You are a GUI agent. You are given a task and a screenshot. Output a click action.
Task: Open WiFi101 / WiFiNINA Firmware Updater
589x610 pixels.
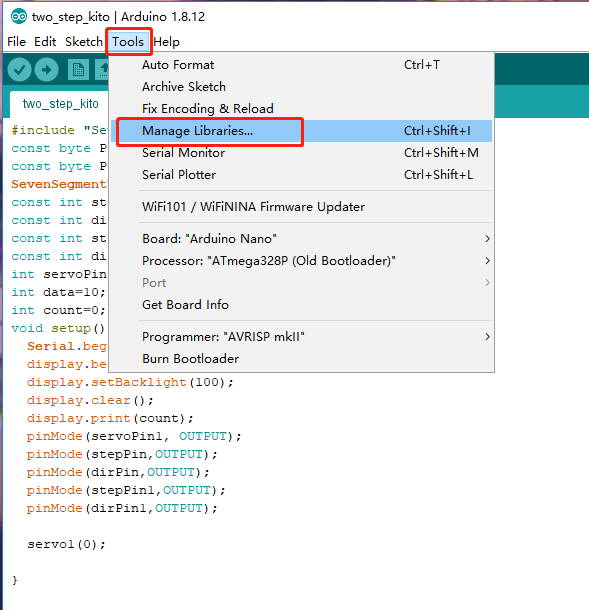(302, 207)
